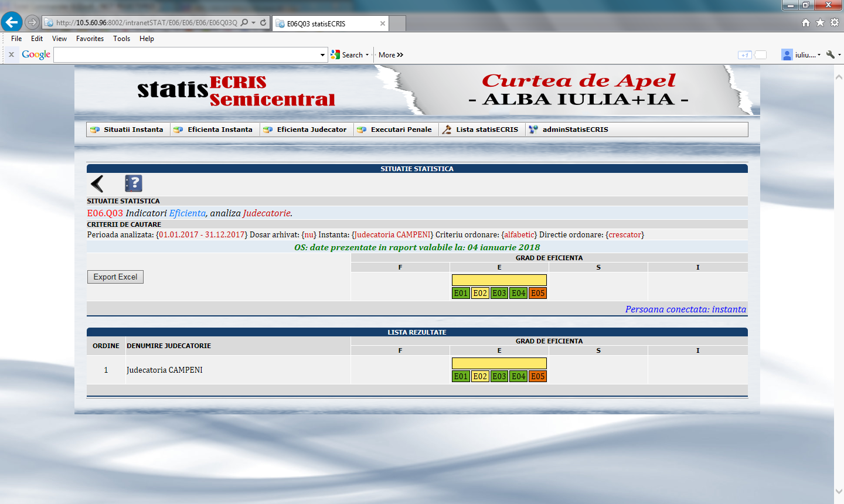Click E04 in Judecatoria CAMPENI row
Image resolution: width=844 pixels, height=504 pixels.
click(x=519, y=376)
